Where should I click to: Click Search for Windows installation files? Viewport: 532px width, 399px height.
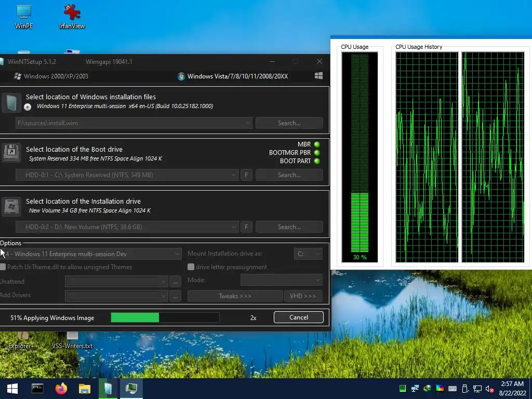pyautogui.click(x=289, y=123)
